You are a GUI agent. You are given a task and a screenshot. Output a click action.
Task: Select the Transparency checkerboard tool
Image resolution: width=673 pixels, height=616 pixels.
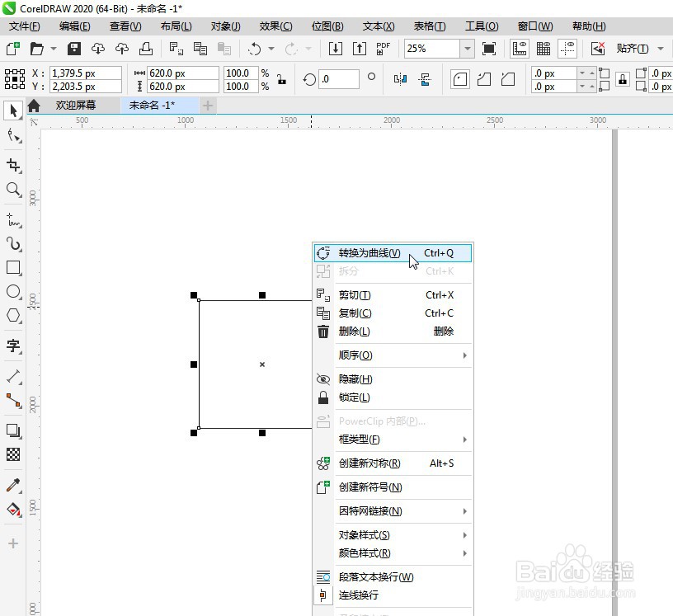(x=13, y=454)
